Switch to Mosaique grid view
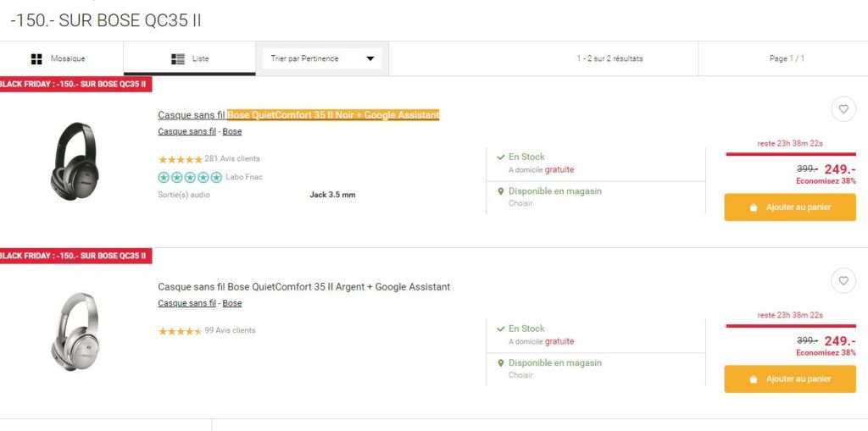868x431 pixels. click(x=58, y=58)
